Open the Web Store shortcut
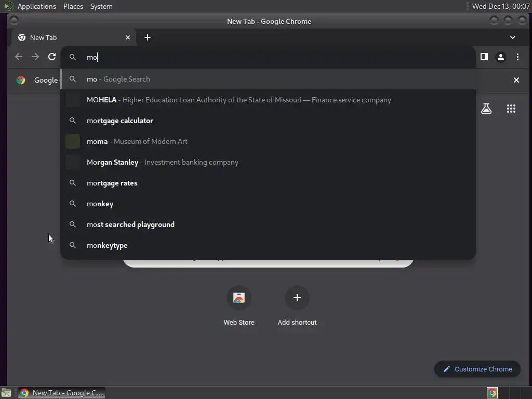 pos(239,307)
